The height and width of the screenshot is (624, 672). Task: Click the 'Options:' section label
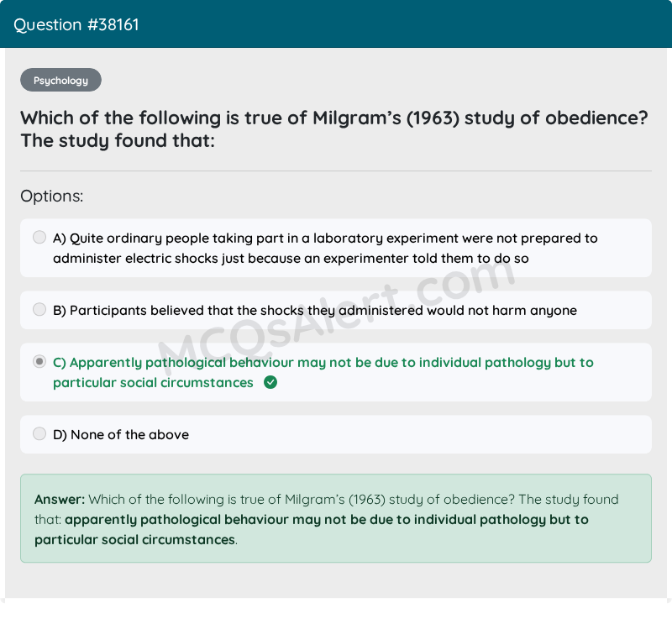pyautogui.click(x=52, y=197)
